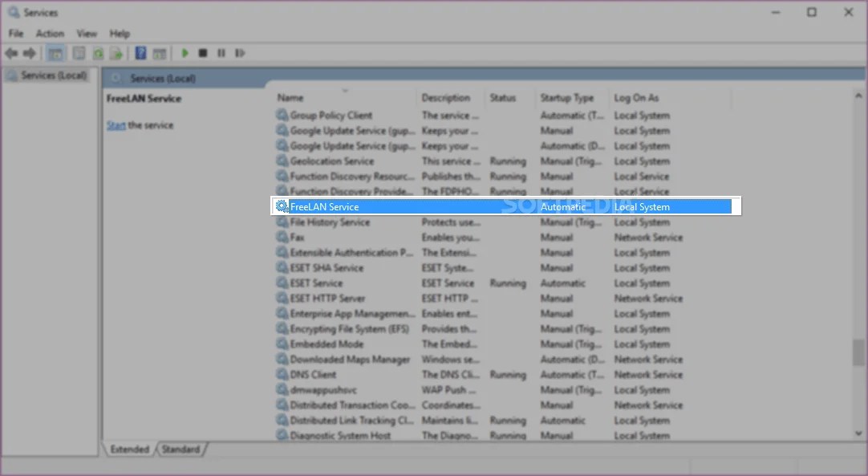Click Automatic (T... startup type of Group Policy Client

pyautogui.click(x=573, y=116)
